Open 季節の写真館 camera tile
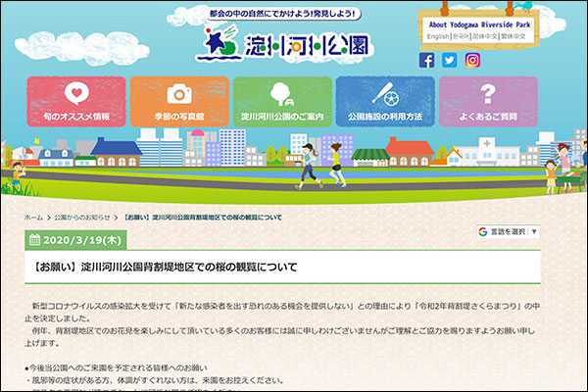588x392 pixels. 179,101
